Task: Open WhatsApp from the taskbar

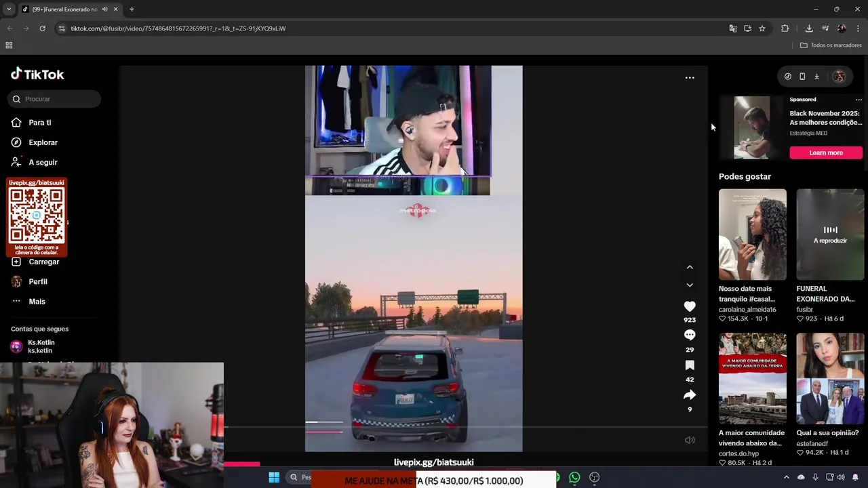Action: (574, 478)
